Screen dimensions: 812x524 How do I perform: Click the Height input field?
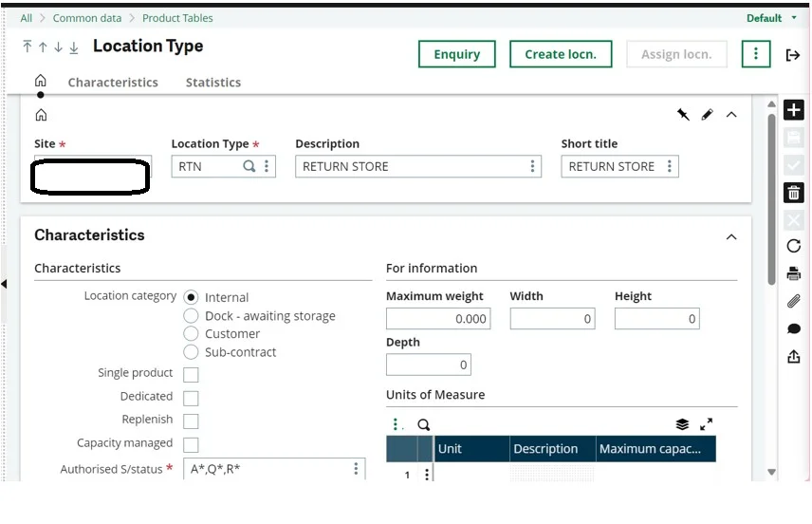click(657, 319)
